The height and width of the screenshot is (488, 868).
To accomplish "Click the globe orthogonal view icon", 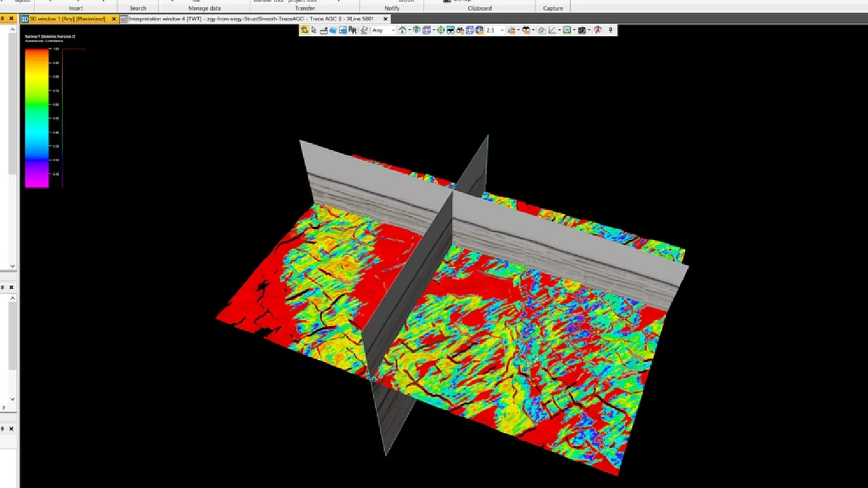I will pos(480,30).
